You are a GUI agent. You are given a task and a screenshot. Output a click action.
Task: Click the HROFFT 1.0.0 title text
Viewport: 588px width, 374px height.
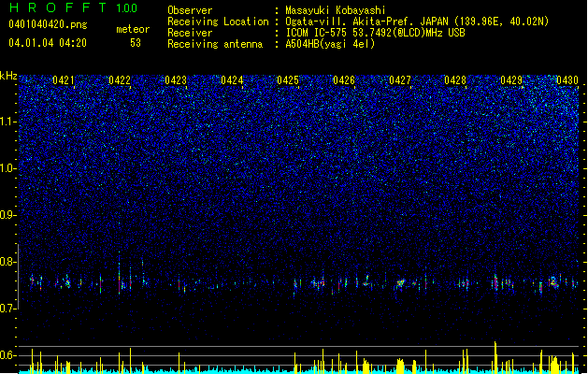pyautogui.click(x=74, y=7)
